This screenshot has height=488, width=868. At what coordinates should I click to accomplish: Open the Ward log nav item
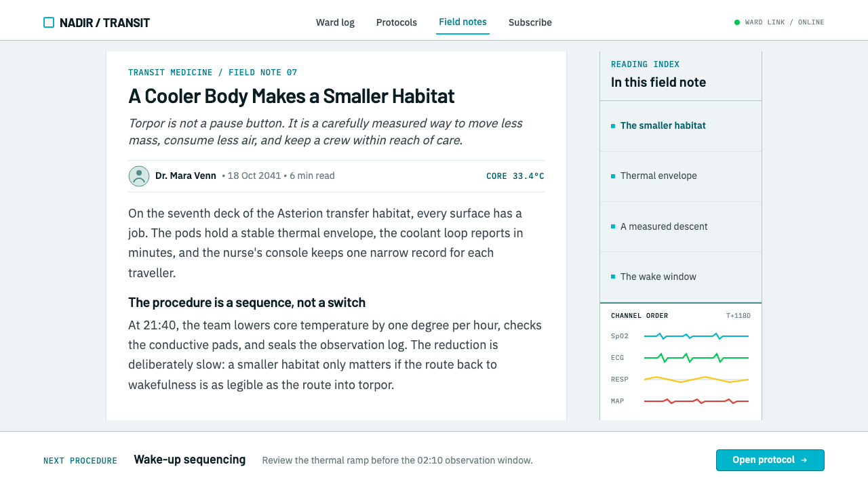335,22
